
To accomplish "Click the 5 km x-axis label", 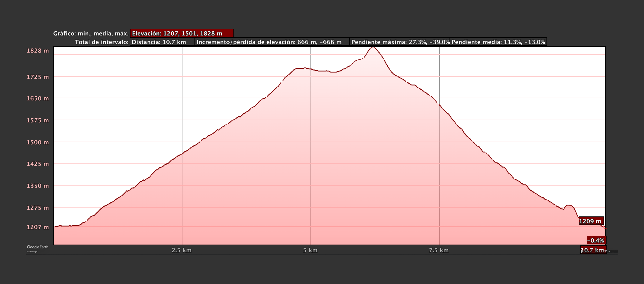I will pyautogui.click(x=310, y=250).
